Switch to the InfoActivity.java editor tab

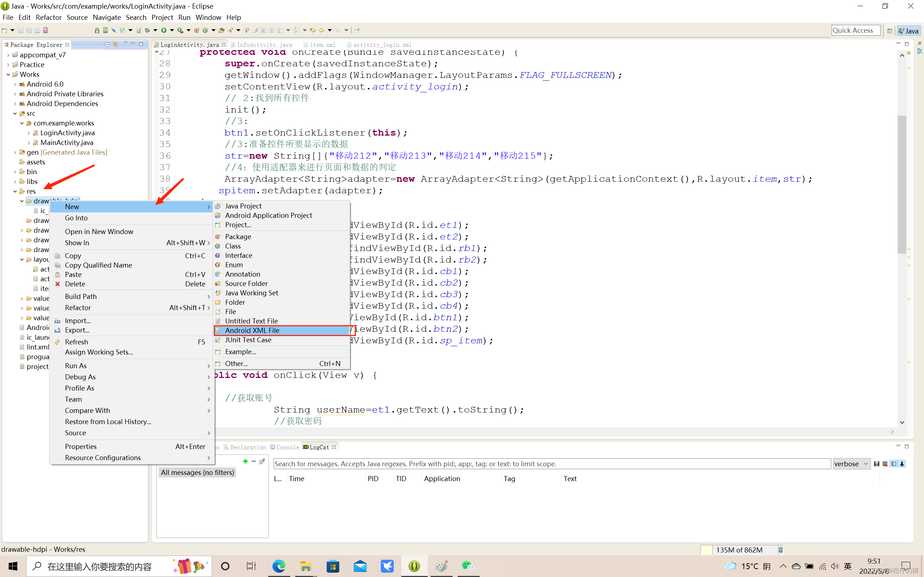point(264,45)
